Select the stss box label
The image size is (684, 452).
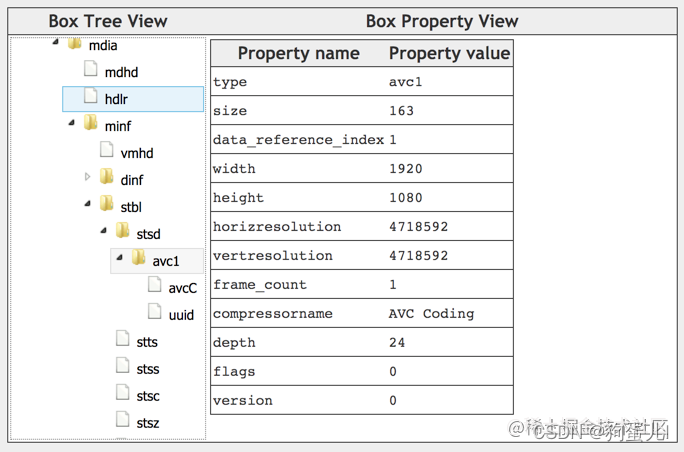[148, 370]
